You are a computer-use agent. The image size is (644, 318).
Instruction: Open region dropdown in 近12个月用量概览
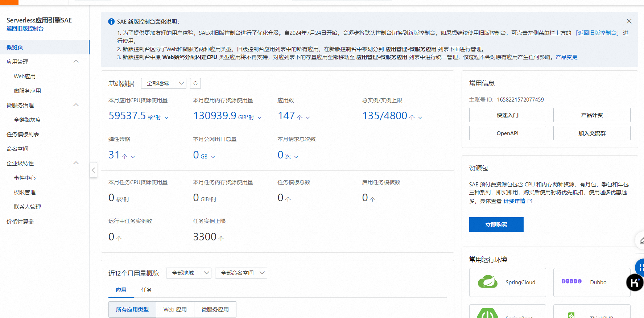click(189, 273)
